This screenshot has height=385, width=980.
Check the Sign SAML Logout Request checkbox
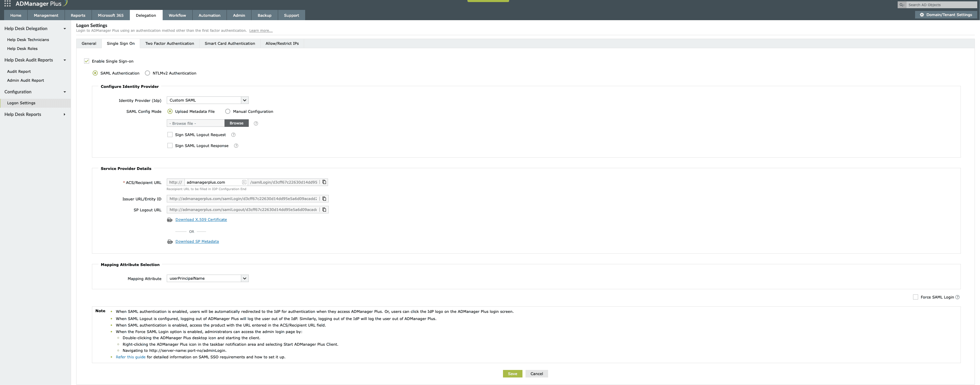click(x=169, y=134)
